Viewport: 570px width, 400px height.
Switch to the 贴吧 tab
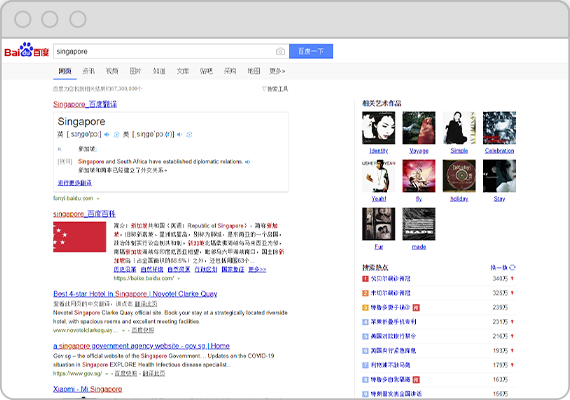[206, 71]
